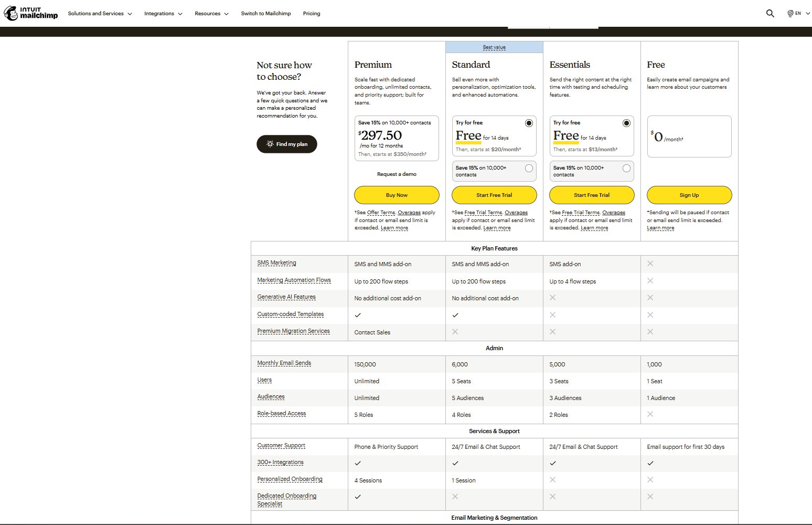812x525 pixels.
Task: Go to Switch to Mailchimp page
Action: point(266,14)
